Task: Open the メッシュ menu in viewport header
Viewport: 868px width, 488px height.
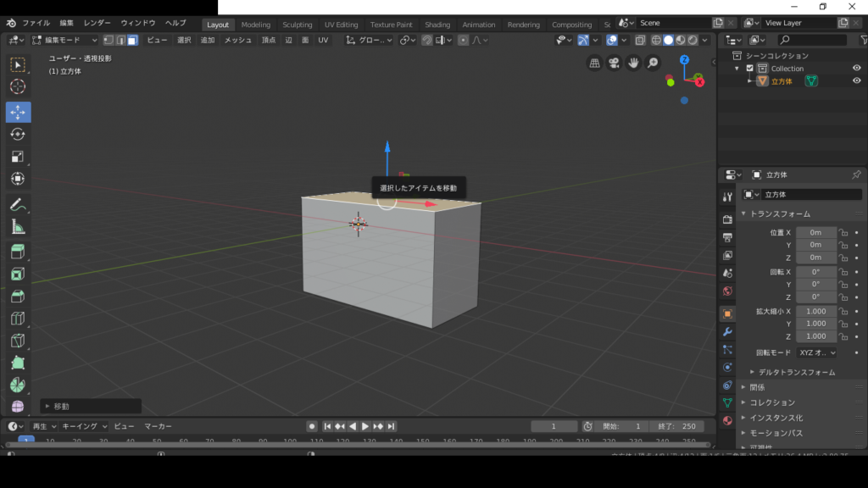Action: pyautogui.click(x=237, y=40)
